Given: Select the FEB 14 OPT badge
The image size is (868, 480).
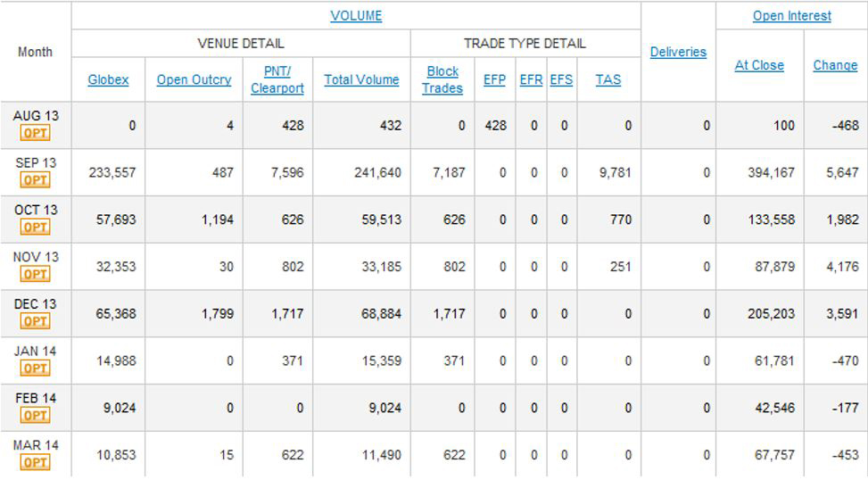Looking at the screenshot, I should coord(36,415).
